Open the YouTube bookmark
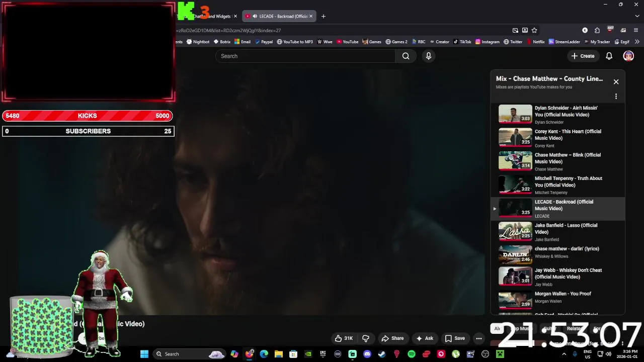 (x=348, y=42)
